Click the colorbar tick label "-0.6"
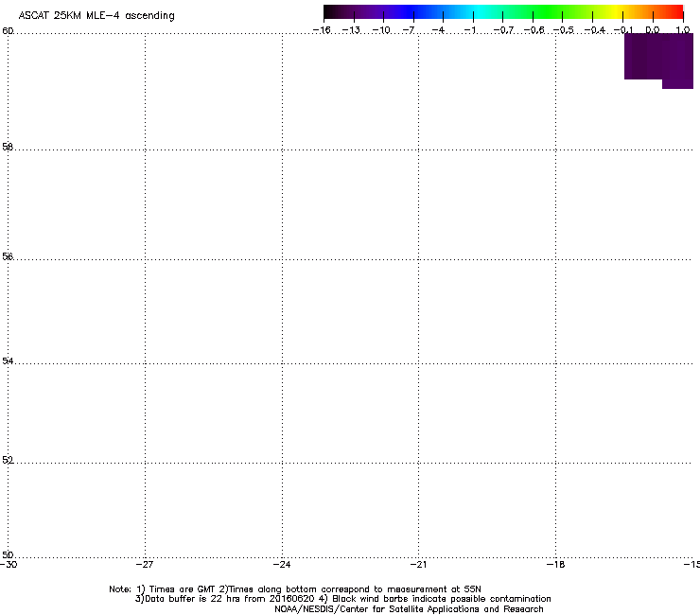 coord(534,30)
